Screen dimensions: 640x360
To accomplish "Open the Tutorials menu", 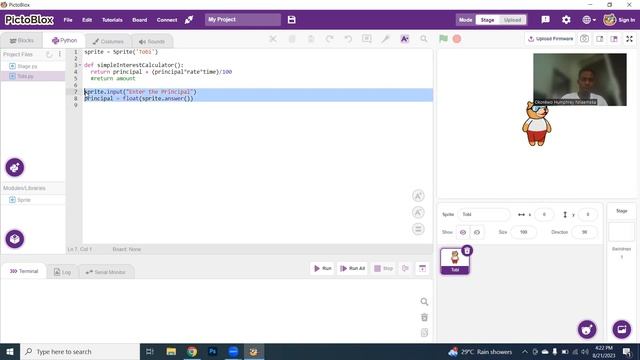I will point(112,20).
